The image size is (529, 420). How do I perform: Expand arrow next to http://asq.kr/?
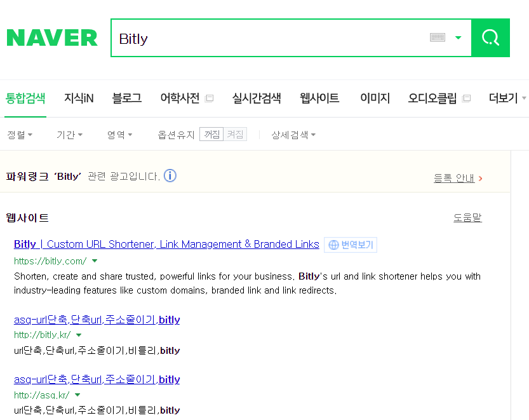(77, 395)
